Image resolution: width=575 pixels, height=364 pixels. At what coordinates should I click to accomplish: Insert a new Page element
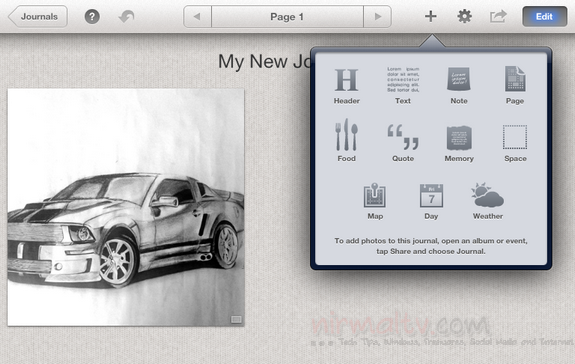click(515, 86)
